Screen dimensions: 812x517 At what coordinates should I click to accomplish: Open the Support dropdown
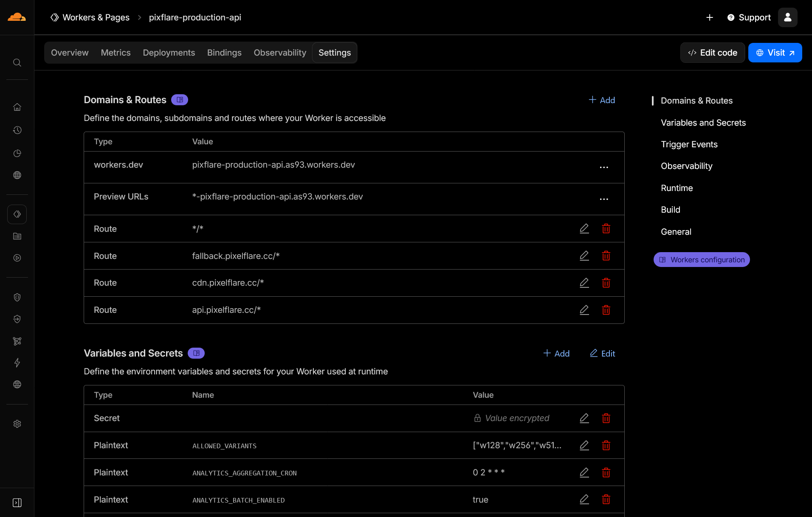(749, 17)
